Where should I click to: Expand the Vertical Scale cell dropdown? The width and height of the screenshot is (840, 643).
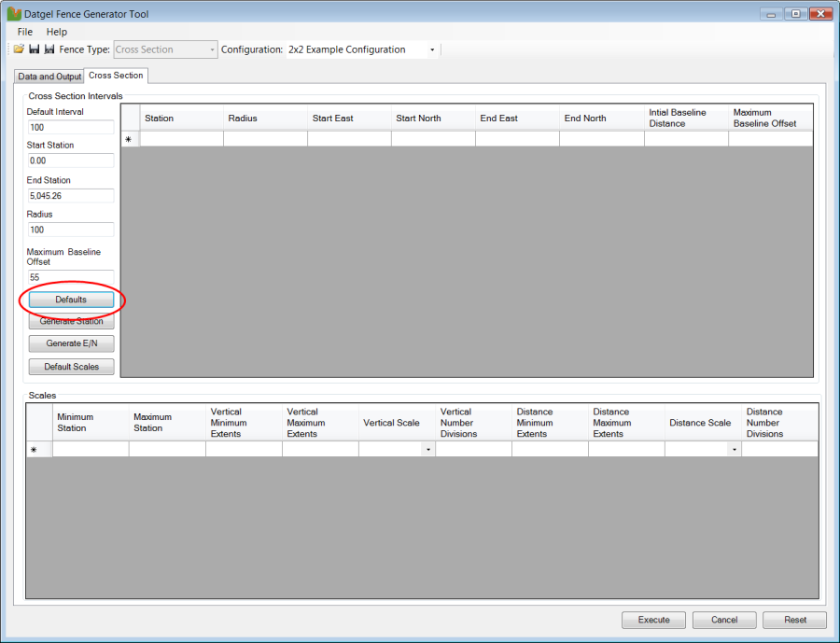point(428,450)
